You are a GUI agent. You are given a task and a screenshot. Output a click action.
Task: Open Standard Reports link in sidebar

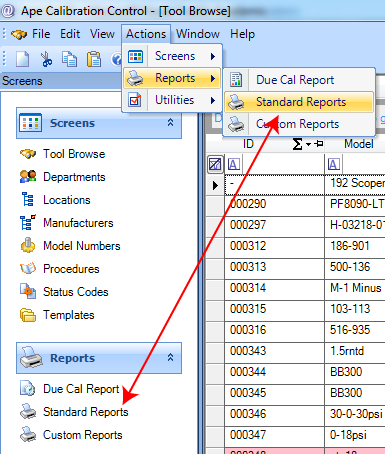point(86,412)
